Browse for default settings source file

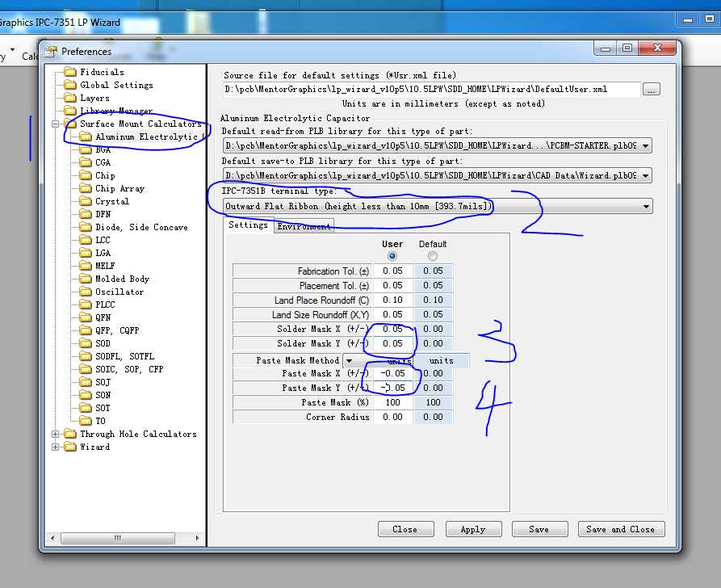(651, 90)
